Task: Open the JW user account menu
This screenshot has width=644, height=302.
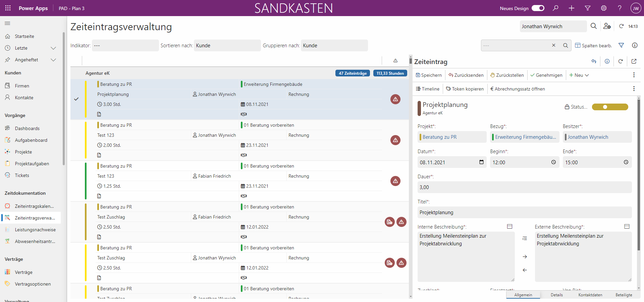Action: click(x=636, y=8)
